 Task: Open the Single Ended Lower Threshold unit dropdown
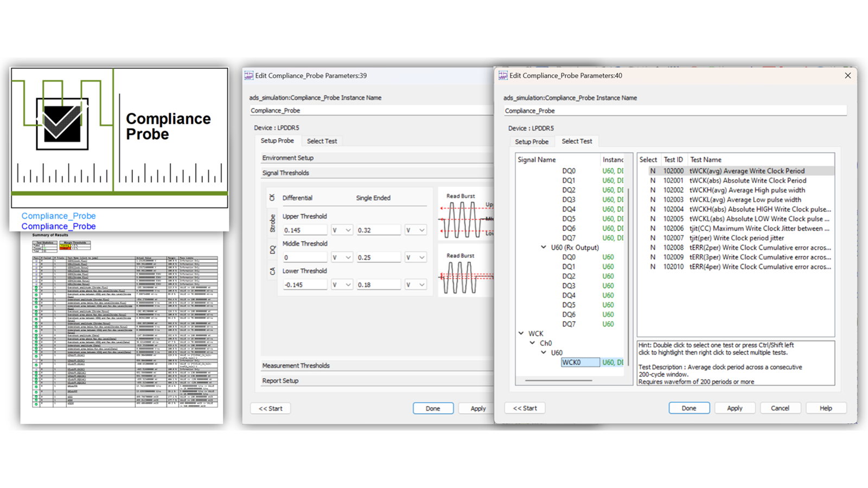click(415, 284)
